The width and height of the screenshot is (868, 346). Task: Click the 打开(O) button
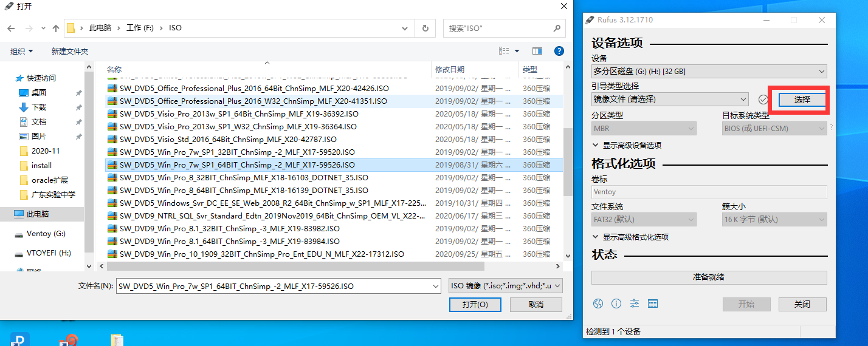click(475, 305)
